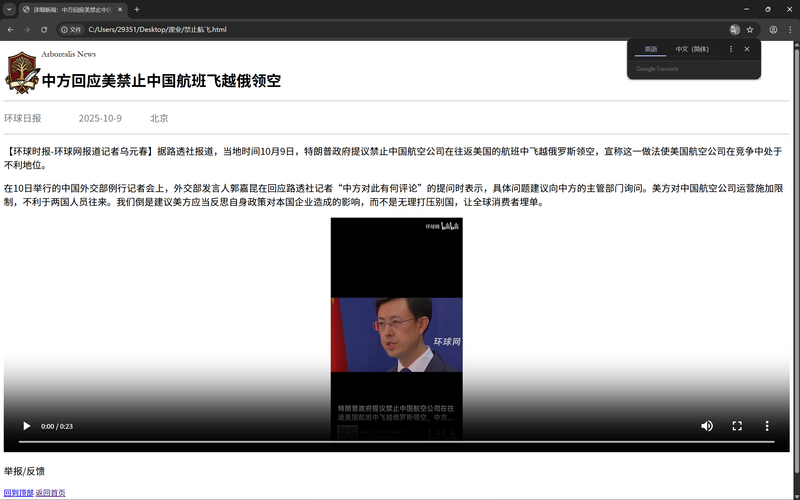Click the headline 中方回应美禁止中国航班飞越俄领空

161,81
